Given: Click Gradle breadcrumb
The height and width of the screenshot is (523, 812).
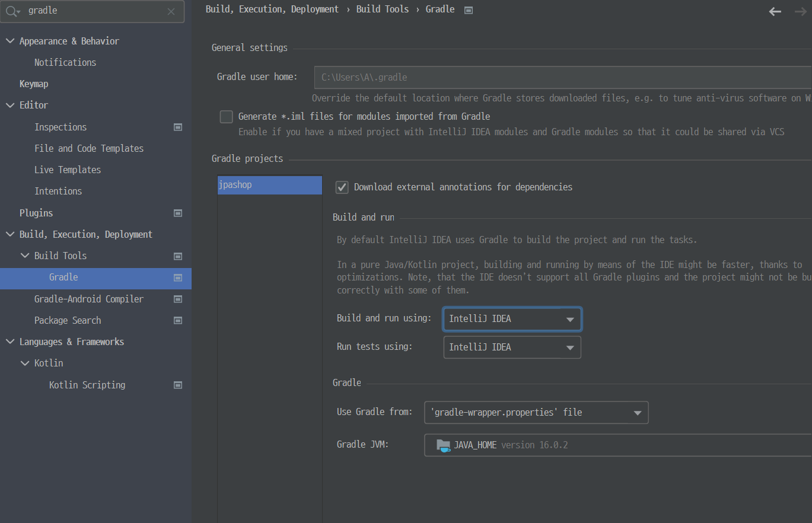Looking at the screenshot, I should (440, 9).
